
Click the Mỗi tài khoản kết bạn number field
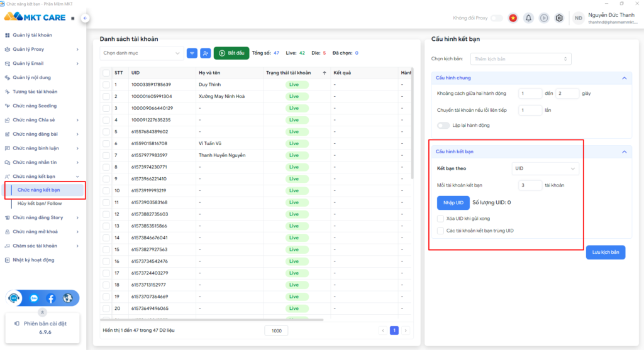coord(530,185)
